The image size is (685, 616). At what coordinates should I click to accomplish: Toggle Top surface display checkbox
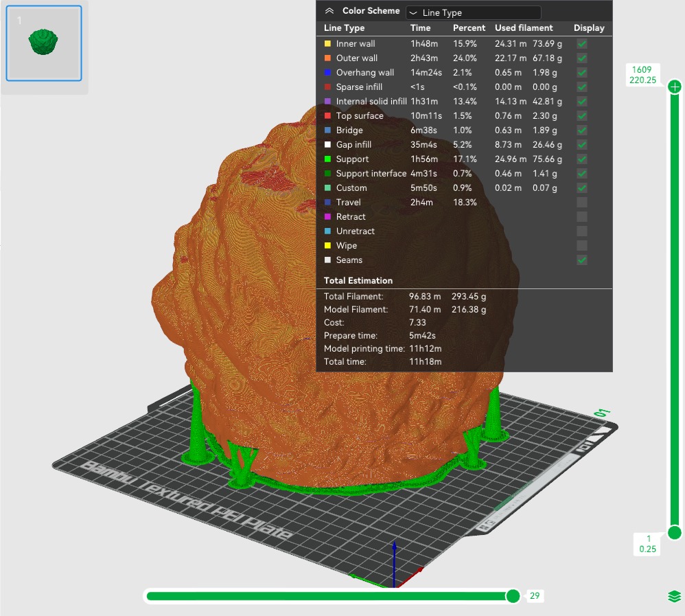(x=581, y=116)
